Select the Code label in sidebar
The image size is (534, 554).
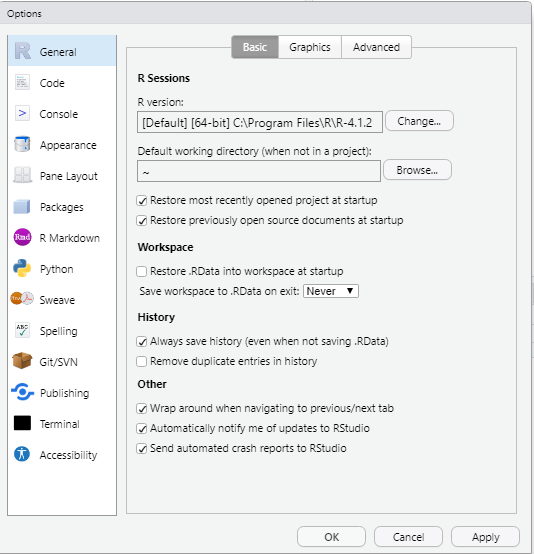tap(52, 83)
